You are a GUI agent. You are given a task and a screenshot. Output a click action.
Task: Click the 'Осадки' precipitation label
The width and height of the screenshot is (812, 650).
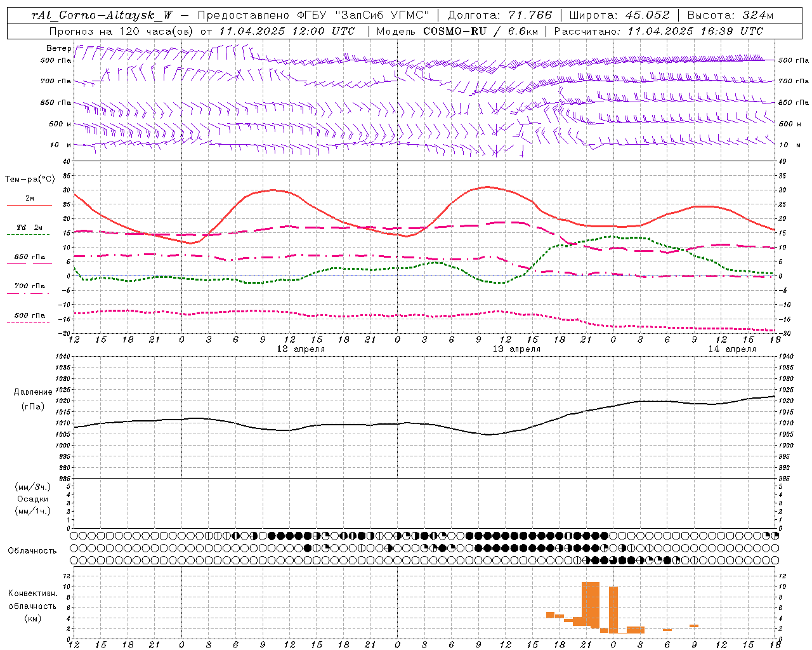pyautogui.click(x=33, y=499)
